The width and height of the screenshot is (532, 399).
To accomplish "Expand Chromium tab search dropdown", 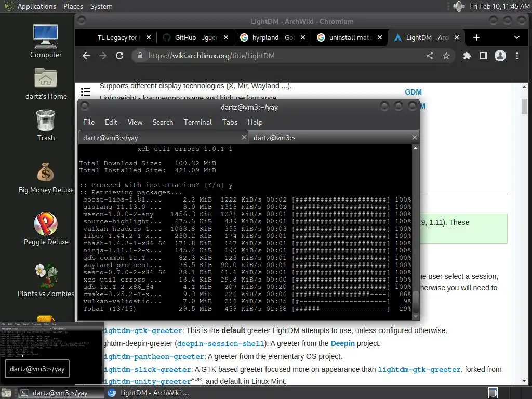I will [517, 37].
